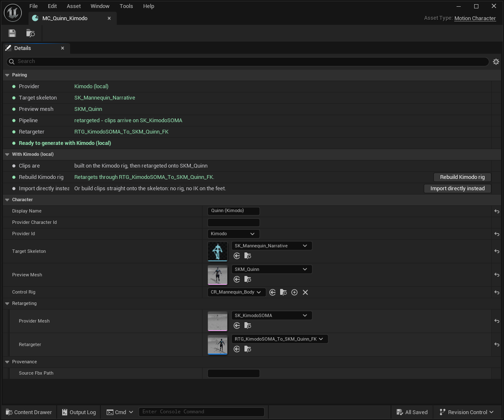The image size is (504, 420).
Task: Click the Preview Mesh SKM_Quinn thumbnail
Action: click(x=218, y=275)
